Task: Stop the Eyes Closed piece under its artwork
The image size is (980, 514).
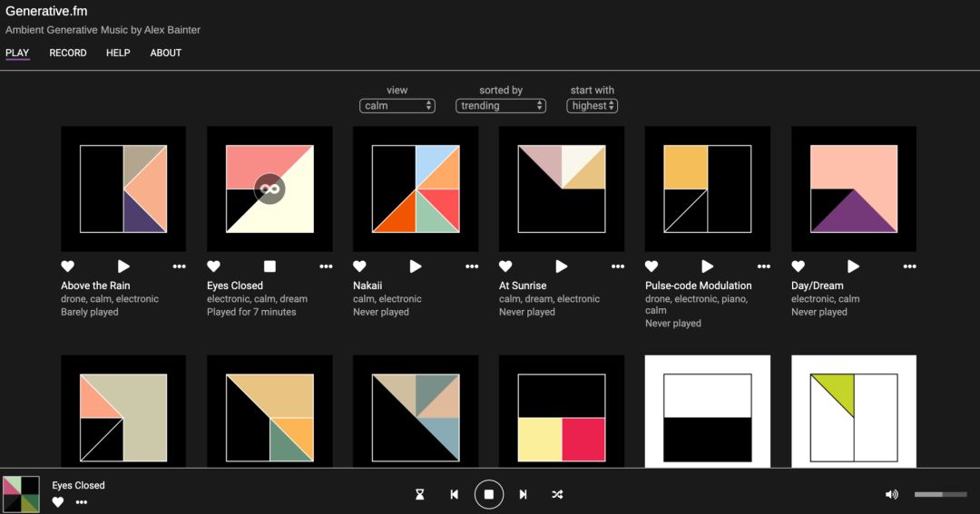Action: point(269,267)
